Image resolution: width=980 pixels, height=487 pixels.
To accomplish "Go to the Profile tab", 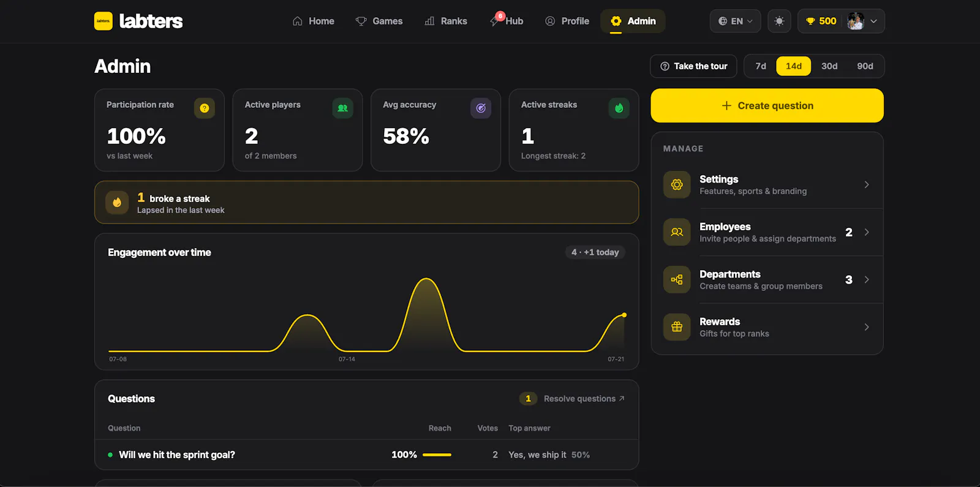I will point(567,21).
